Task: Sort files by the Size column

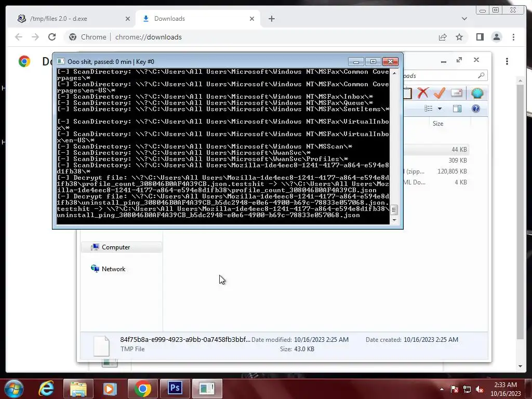Action: [437, 124]
